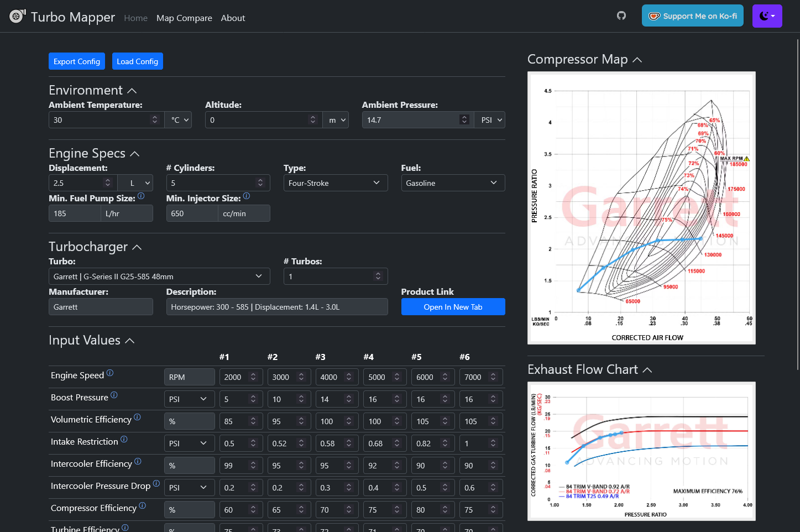Click the Volumetric Efficiency info icon

pyautogui.click(x=138, y=417)
